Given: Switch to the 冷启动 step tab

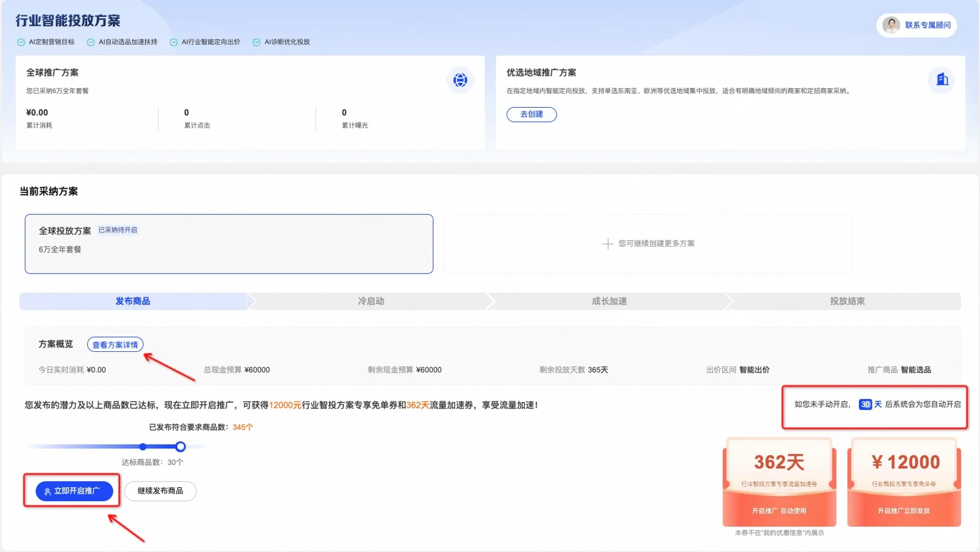Looking at the screenshot, I should 370,301.
